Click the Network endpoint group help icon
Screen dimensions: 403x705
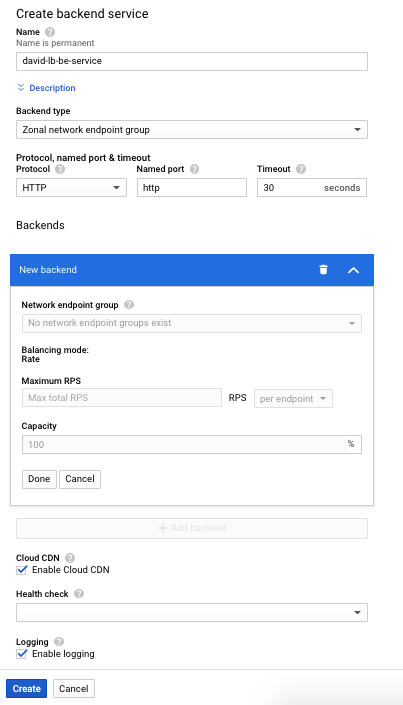pyautogui.click(x=129, y=305)
